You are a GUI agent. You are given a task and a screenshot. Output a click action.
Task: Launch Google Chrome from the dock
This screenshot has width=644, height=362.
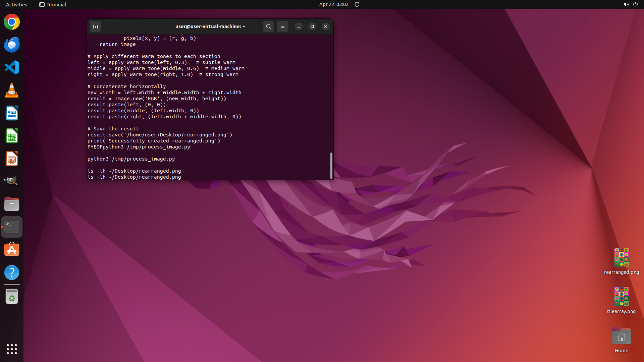pyautogui.click(x=12, y=22)
